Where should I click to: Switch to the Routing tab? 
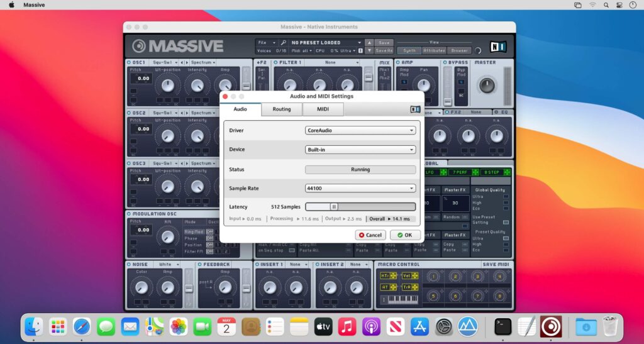point(281,109)
